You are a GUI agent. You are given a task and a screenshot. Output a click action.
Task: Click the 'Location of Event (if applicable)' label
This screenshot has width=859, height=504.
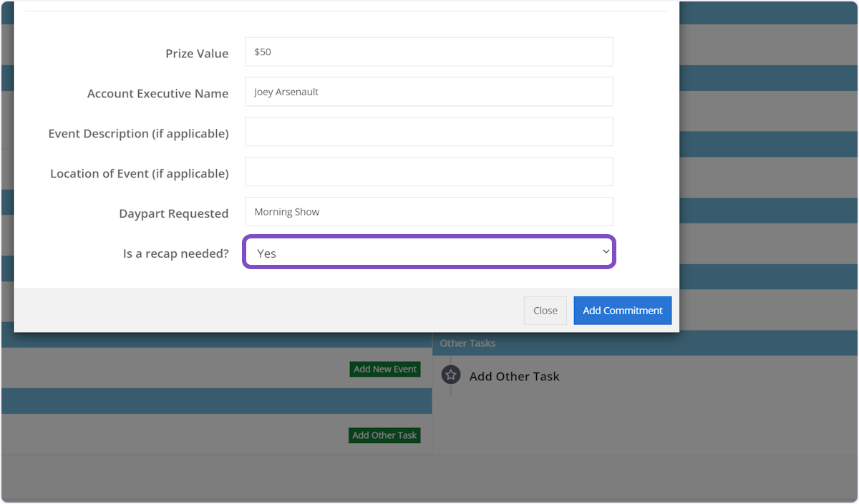[139, 174]
